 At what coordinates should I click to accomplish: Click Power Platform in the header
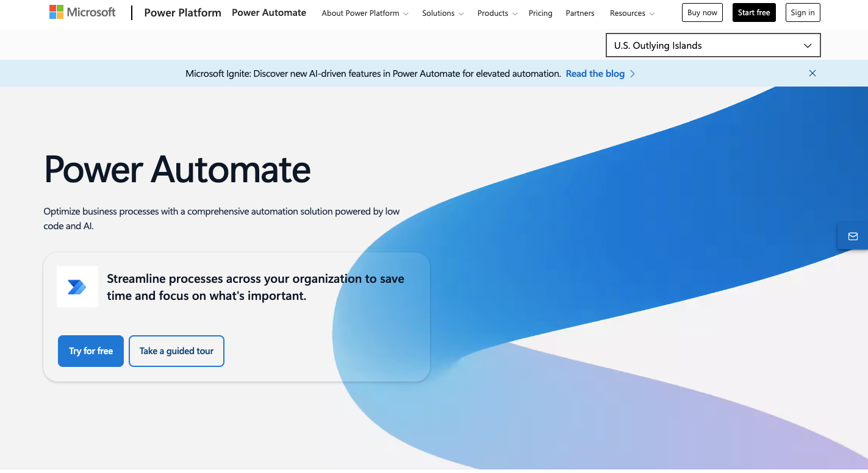coord(182,12)
